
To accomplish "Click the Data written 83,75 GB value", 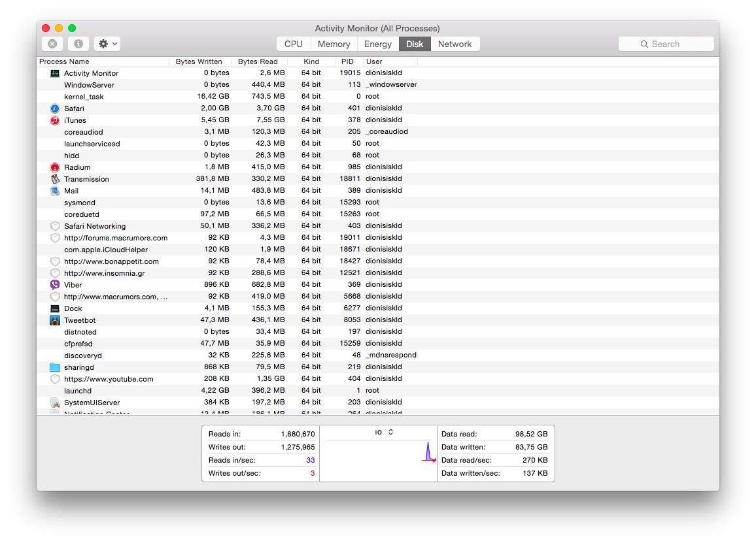I will tap(531, 447).
